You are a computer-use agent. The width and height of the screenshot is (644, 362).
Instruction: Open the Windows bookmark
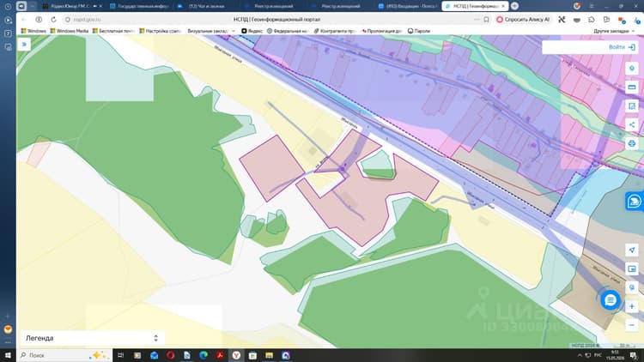click(33, 31)
